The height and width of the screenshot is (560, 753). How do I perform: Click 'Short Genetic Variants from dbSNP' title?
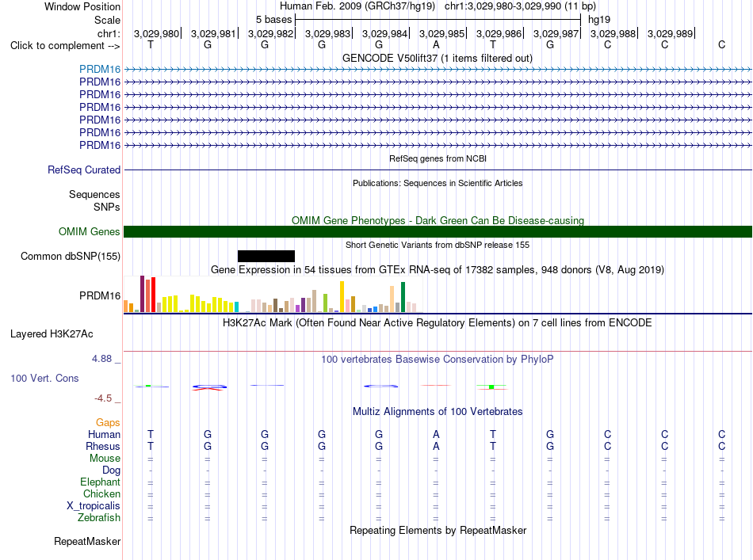point(438,245)
